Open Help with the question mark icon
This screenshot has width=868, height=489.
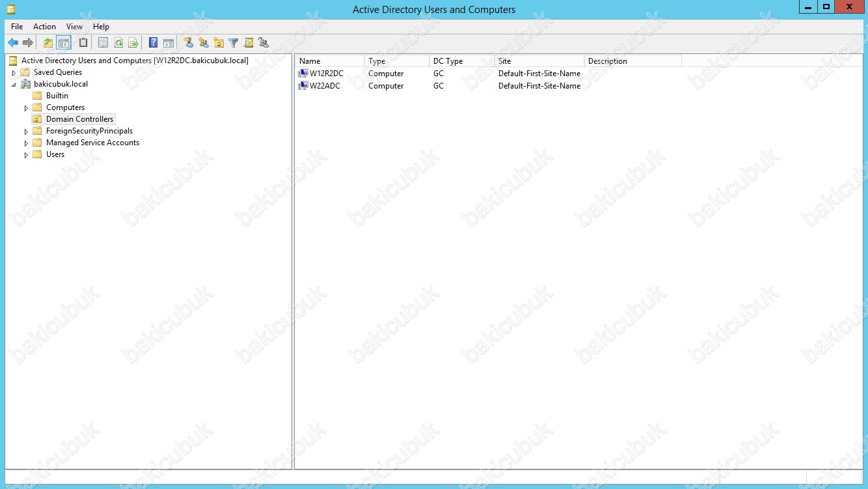(x=154, y=43)
